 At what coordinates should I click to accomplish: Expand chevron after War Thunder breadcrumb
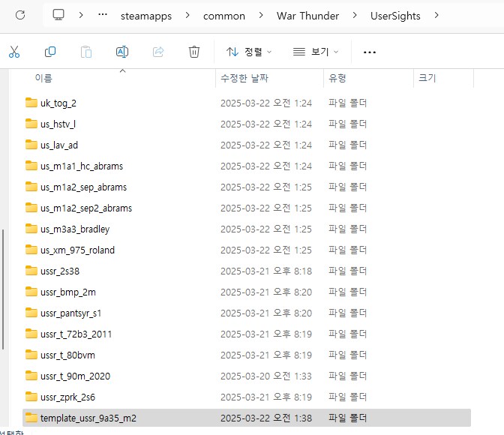tap(355, 15)
